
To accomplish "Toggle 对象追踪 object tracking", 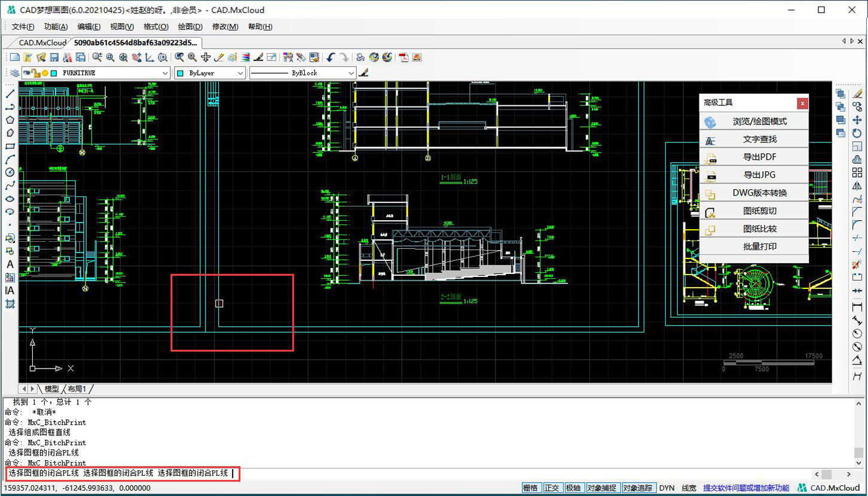I will (x=638, y=488).
